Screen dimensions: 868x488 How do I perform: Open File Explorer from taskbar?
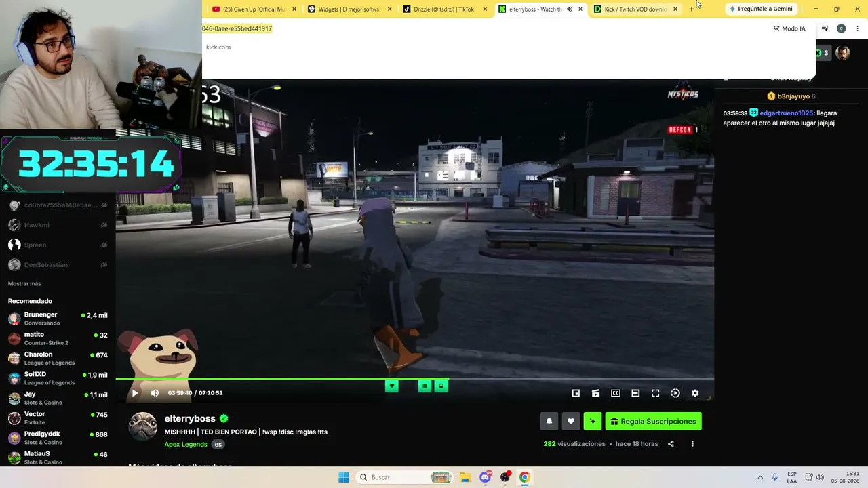(x=465, y=477)
